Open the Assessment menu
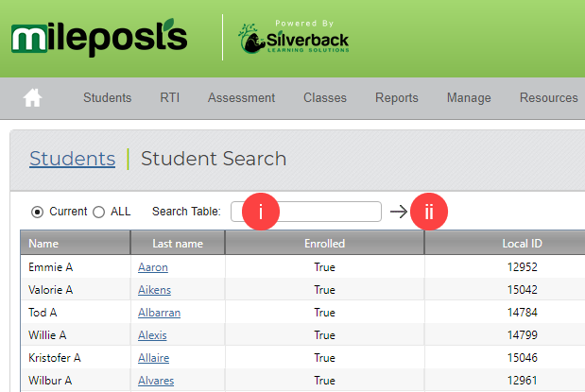 click(241, 97)
